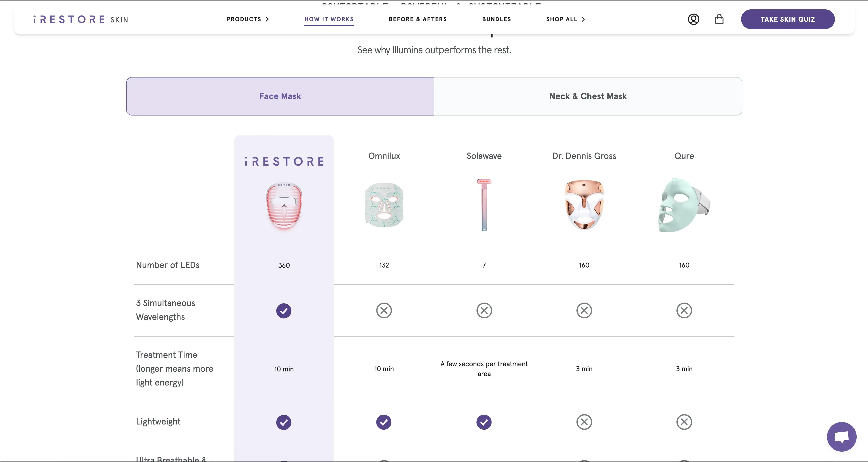Toggle the Solawave X for 3 Simultaneous Wavelengths
The image size is (868, 462).
pyautogui.click(x=484, y=310)
